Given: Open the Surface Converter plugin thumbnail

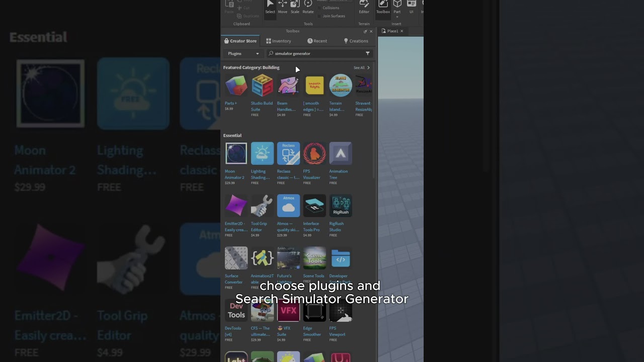Looking at the screenshot, I should [x=236, y=258].
